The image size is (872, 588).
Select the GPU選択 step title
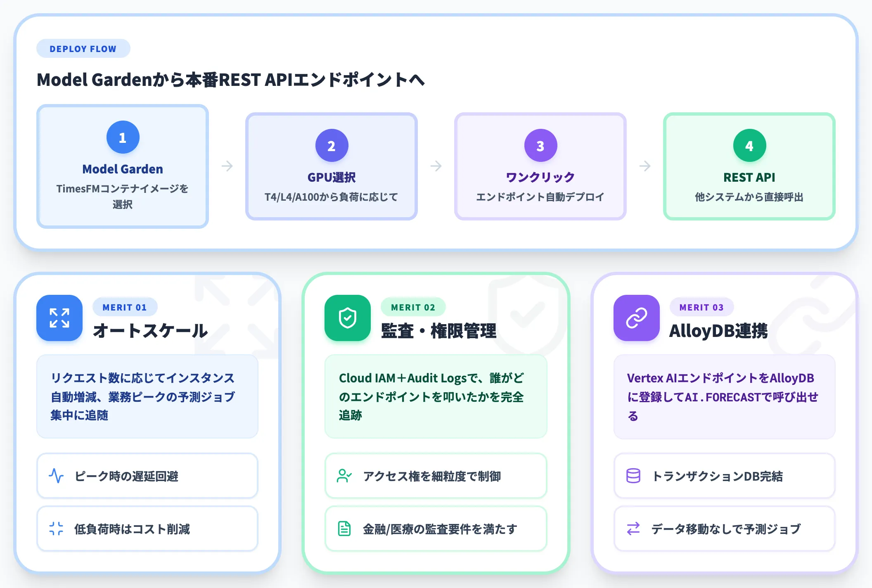click(x=332, y=177)
